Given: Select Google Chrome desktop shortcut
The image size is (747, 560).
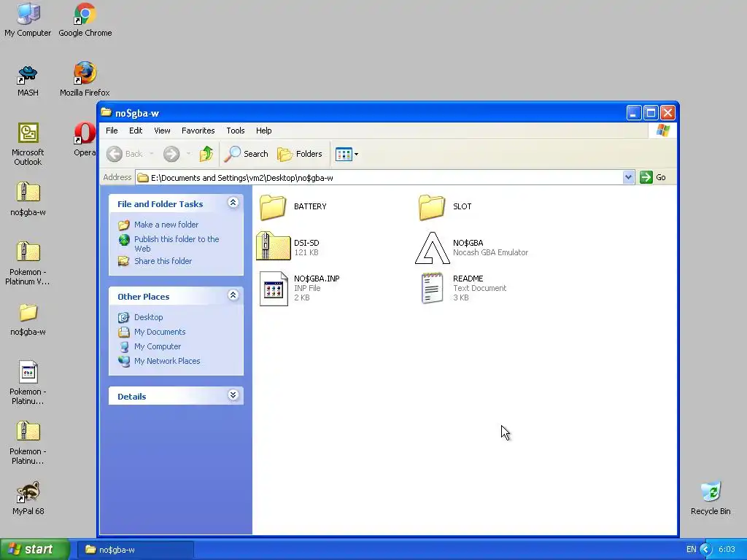Looking at the screenshot, I should 85,20.
